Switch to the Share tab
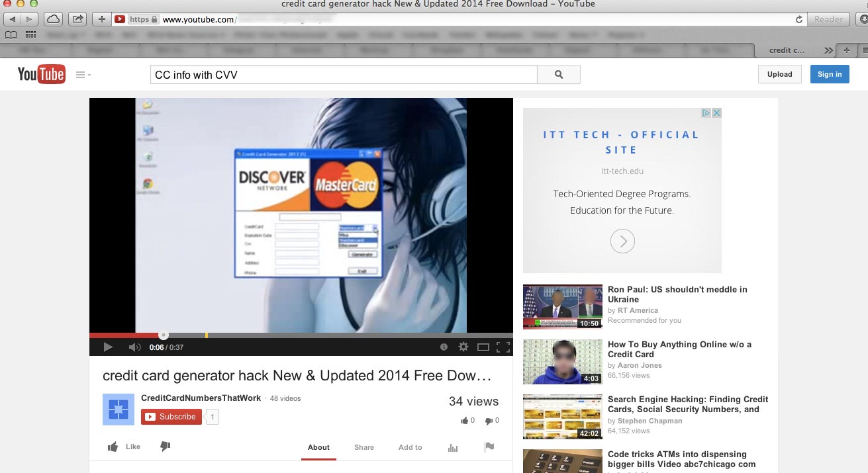This screenshot has width=868, height=473. pos(363,447)
